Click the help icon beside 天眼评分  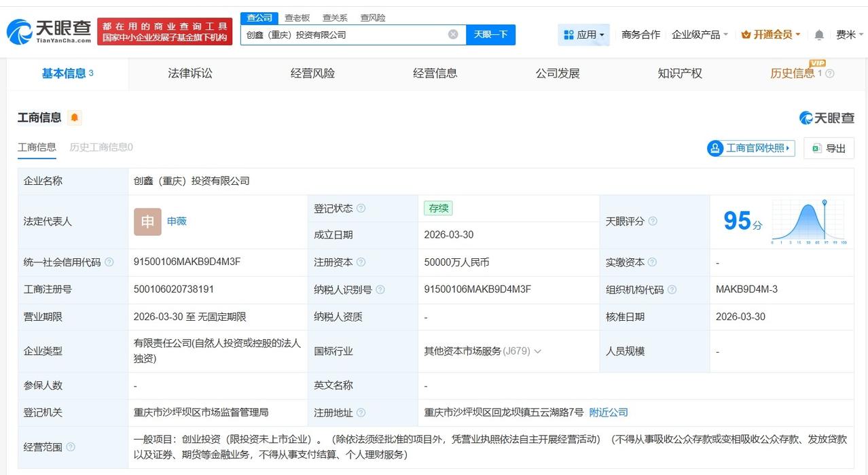click(652, 221)
